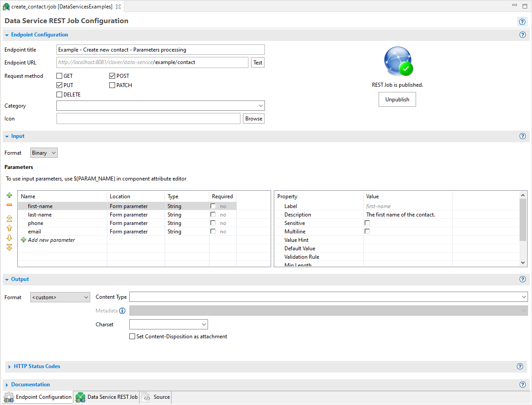Click the green add parameter plus icon
This screenshot has width=532, height=405.
(x=9, y=196)
